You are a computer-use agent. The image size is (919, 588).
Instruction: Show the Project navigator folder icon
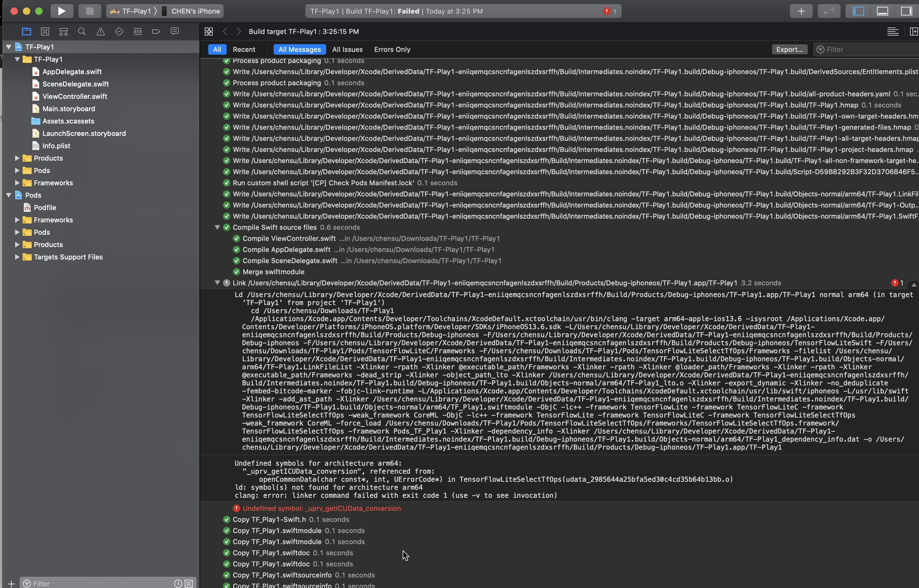[x=26, y=31]
